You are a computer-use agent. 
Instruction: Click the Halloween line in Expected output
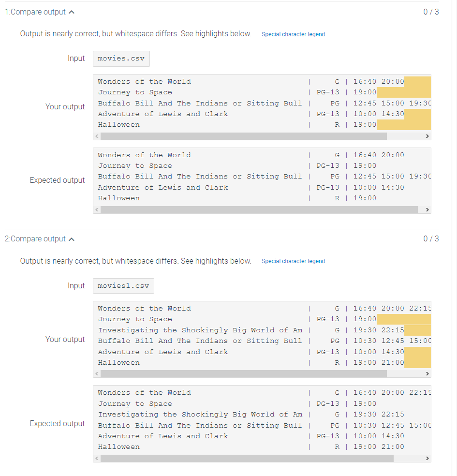tap(118, 198)
